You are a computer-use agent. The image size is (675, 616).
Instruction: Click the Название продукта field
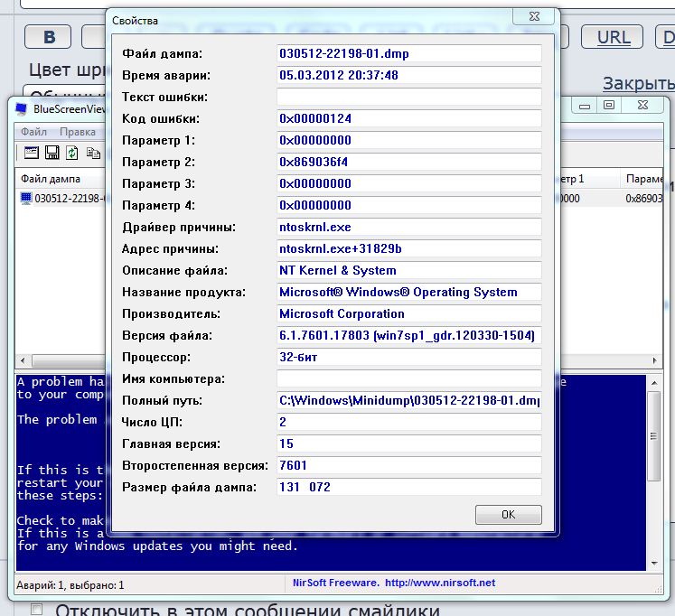(409, 292)
